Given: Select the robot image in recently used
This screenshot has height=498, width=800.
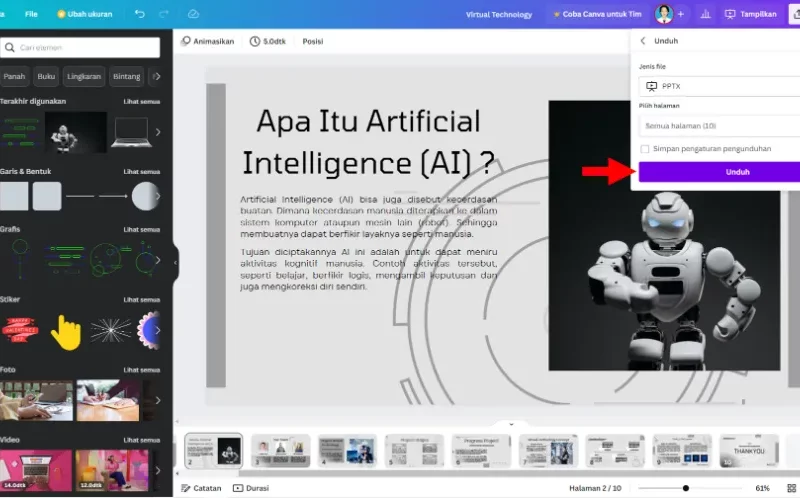Looking at the screenshot, I should click(76, 133).
